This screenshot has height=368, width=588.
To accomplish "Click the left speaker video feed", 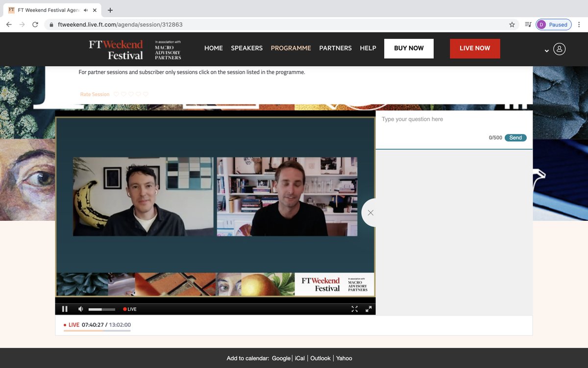I will pyautogui.click(x=143, y=197).
